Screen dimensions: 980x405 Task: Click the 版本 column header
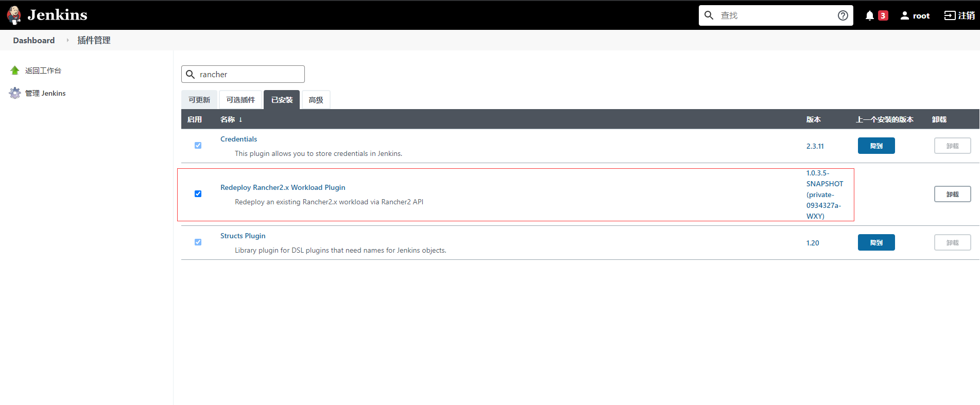coord(814,119)
